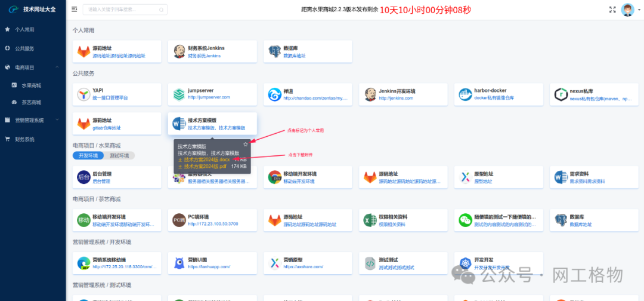The height and width of the screenshot is (301, 644).
Task: Open the 数据库 card under 个人常用
Action: [308, 51]
